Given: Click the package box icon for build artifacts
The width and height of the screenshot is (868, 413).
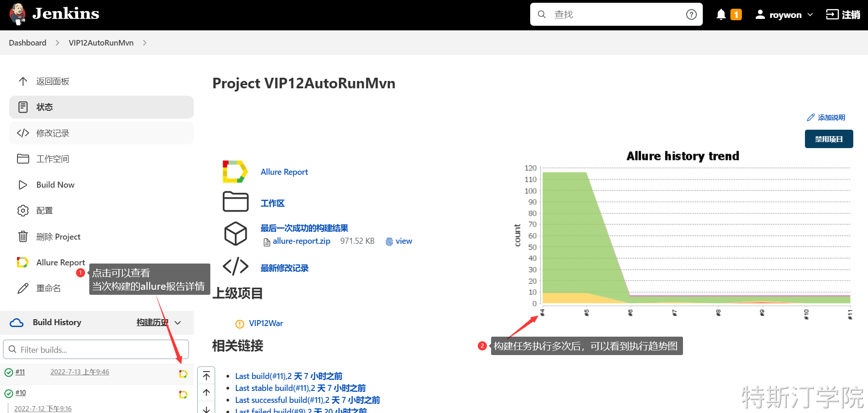Looking at the screenshot, I should coord(236,234).
